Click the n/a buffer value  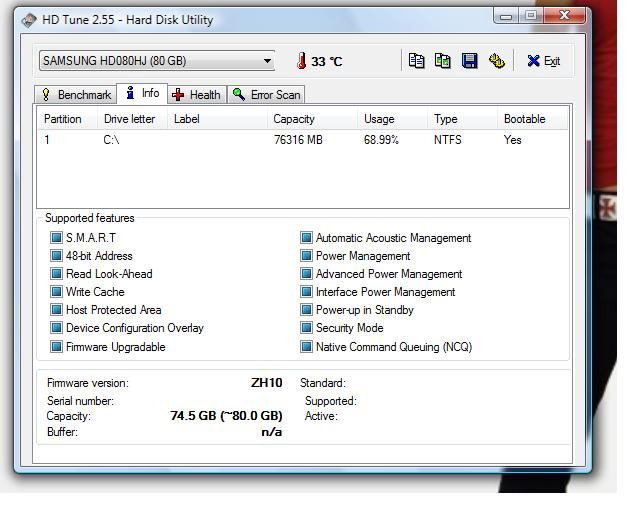[x=272, y=432]
